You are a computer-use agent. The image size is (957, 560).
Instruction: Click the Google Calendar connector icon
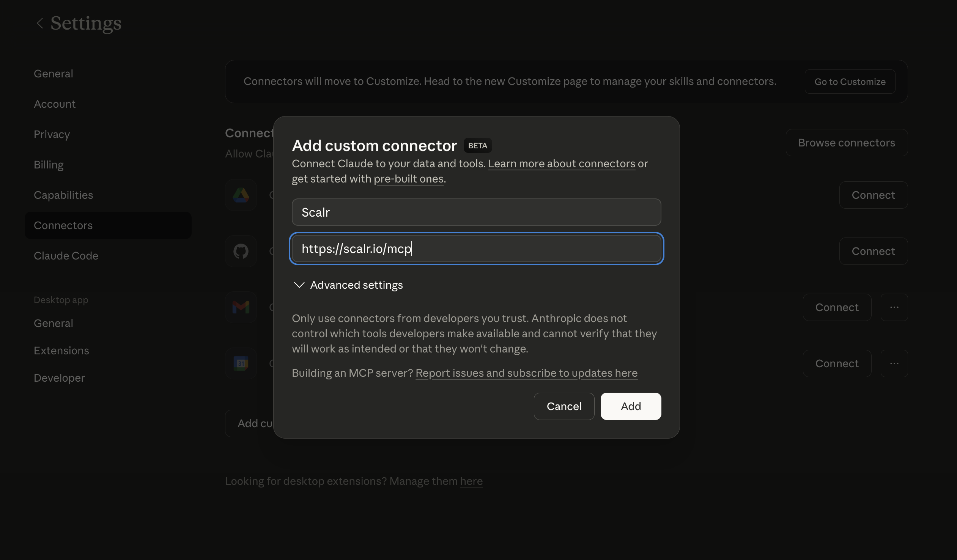tap(241, 363)
